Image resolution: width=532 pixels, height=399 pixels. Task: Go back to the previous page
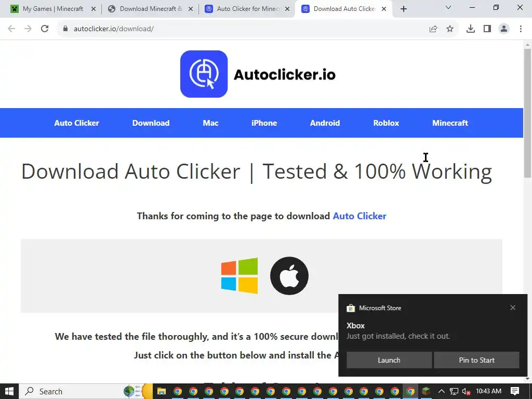pyautogui.click(x=11, y=29)
